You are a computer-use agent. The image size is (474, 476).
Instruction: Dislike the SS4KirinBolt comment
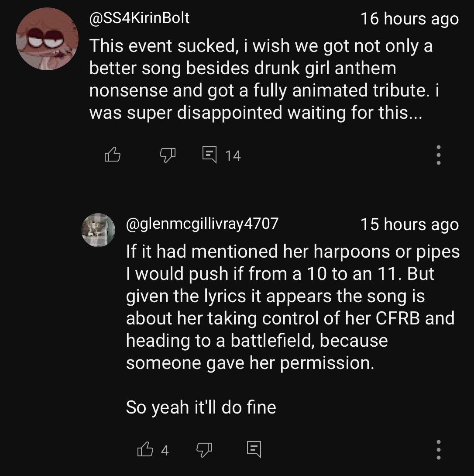pyautogui.click(x=167, y=155)
